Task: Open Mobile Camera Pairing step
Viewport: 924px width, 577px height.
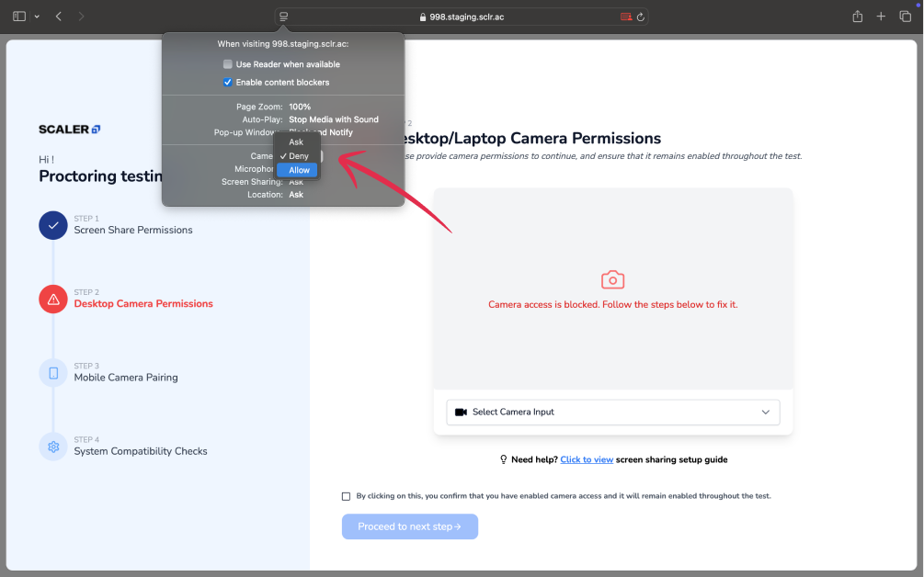Action: click(x=126, y=378)
